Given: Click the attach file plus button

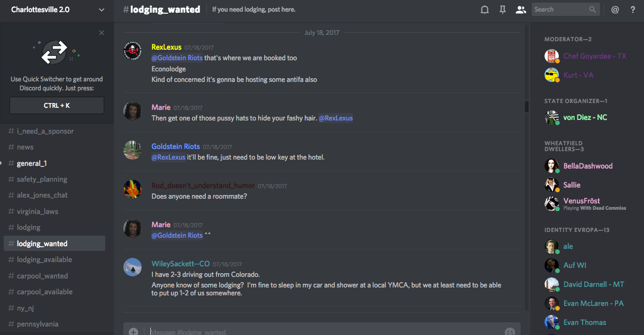Looking at the screenshot, I should [133, 331].
